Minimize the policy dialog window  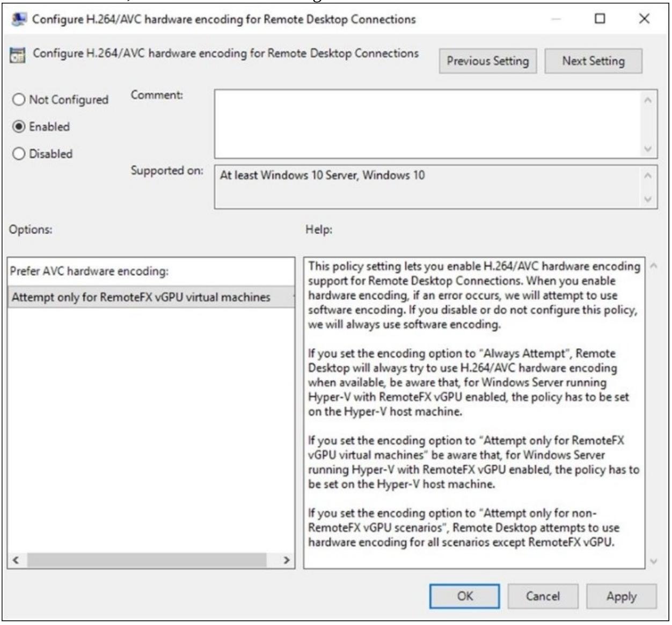pos(556,19)
